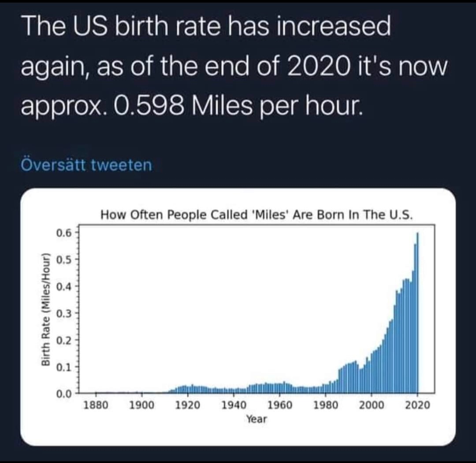Click the 0.6 y-axis tick label
The width and height of the screenshot is (476, 463).
63,232
